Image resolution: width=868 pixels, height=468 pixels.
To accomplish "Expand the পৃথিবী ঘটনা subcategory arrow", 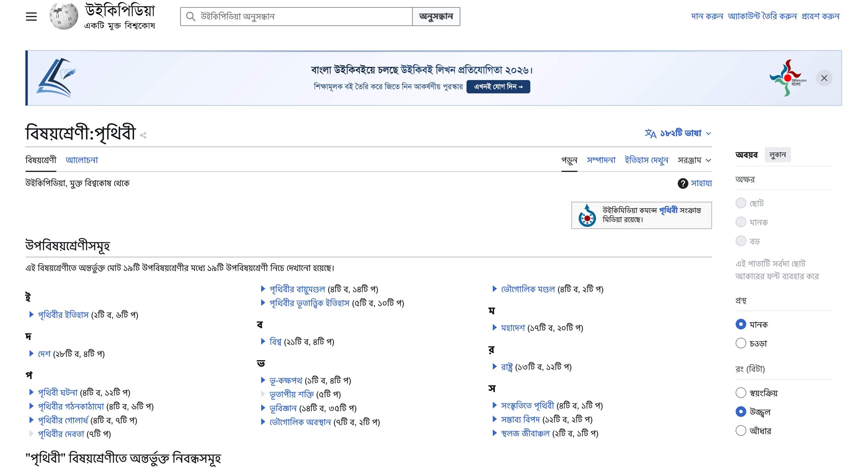I will click(x=31, y=392).
